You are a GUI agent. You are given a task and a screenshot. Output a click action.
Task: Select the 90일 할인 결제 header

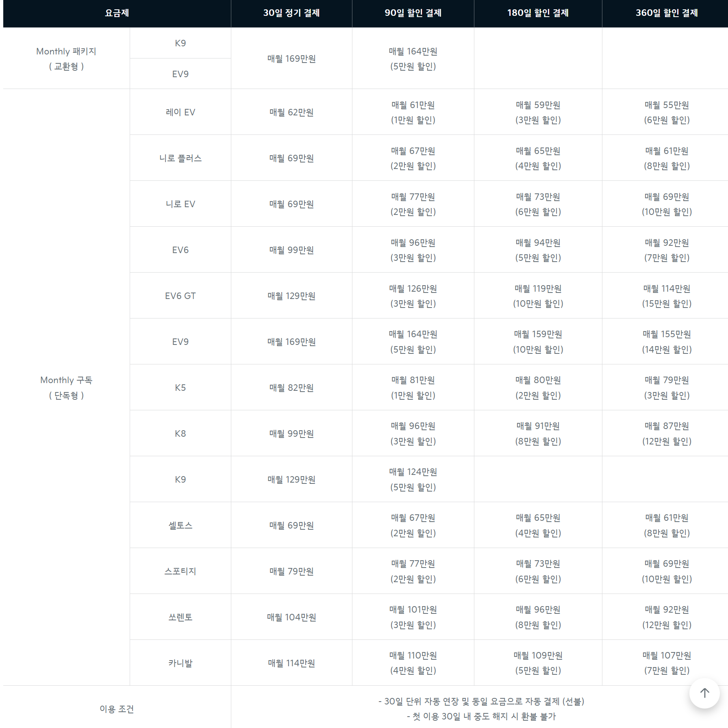click(413, 13)
